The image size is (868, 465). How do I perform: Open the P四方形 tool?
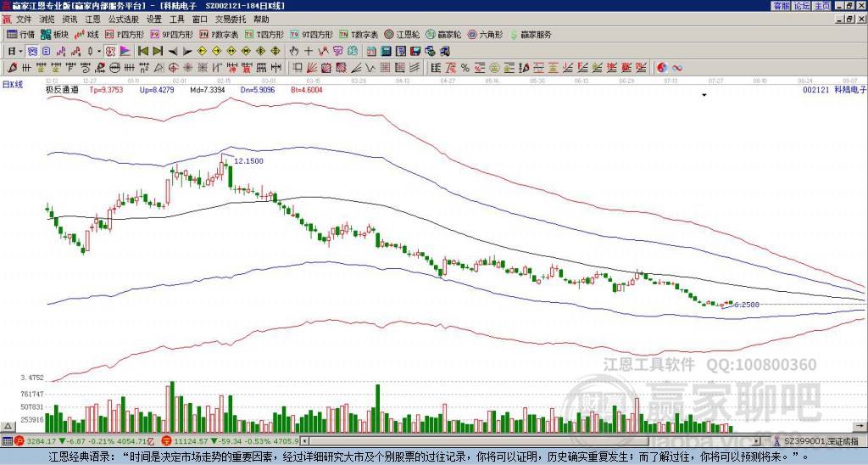tap(125, 34)
